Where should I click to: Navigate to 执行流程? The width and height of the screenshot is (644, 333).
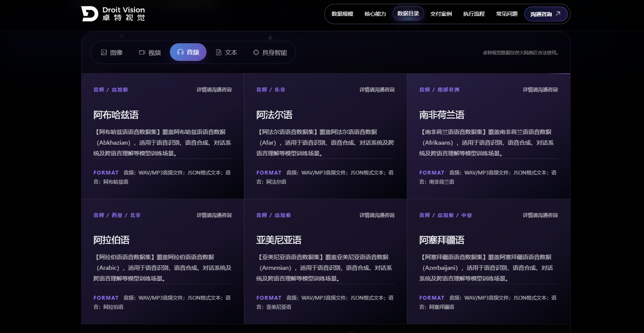pos(474,14)
